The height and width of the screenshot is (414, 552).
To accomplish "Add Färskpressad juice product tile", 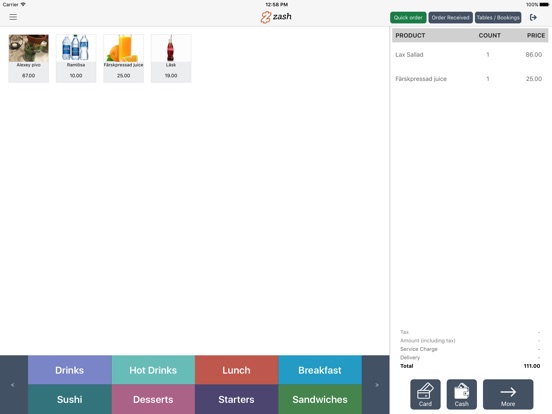I will [x=124, y=58].
